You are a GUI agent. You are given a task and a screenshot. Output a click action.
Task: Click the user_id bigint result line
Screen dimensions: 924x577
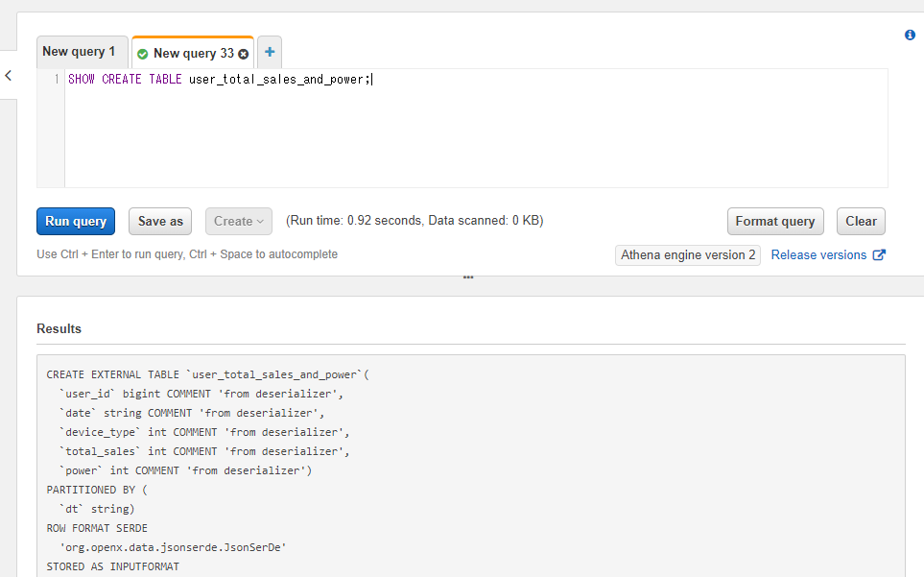click(x=201, y=394)
